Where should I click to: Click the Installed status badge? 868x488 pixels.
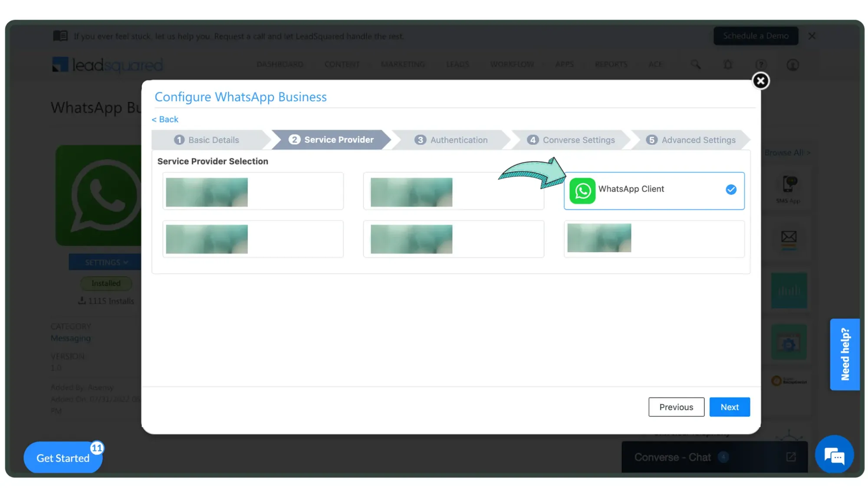pos(106,283)
